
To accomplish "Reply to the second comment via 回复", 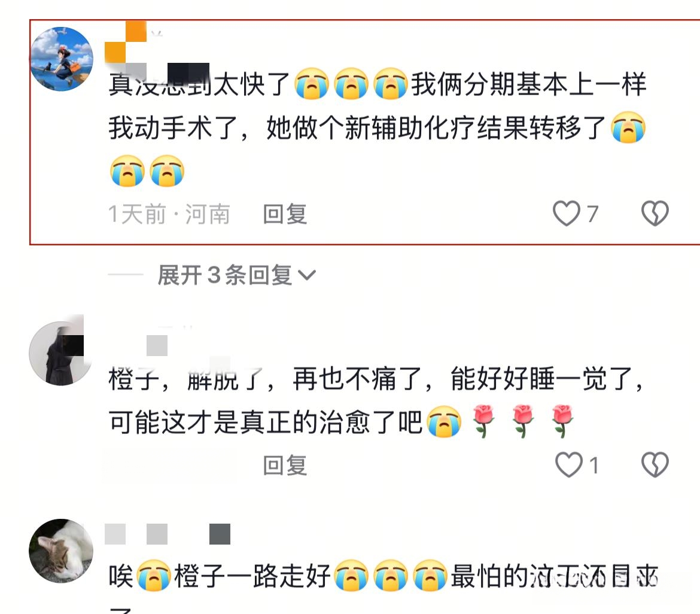I will coord(285,466).
